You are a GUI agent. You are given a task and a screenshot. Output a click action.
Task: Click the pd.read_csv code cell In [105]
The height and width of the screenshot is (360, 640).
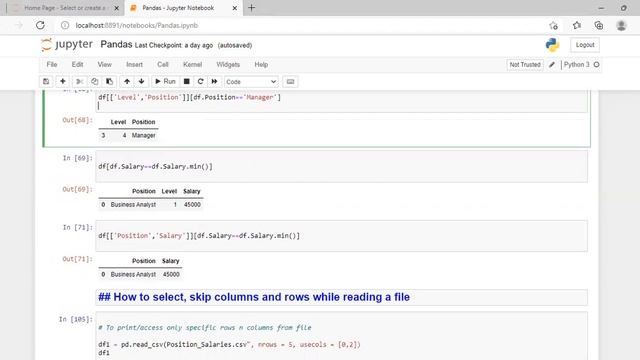click(342, 336)
